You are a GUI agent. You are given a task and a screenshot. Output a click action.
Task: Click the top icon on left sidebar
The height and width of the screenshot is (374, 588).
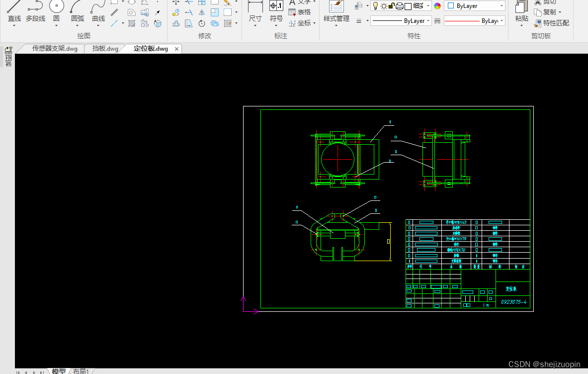8,50
